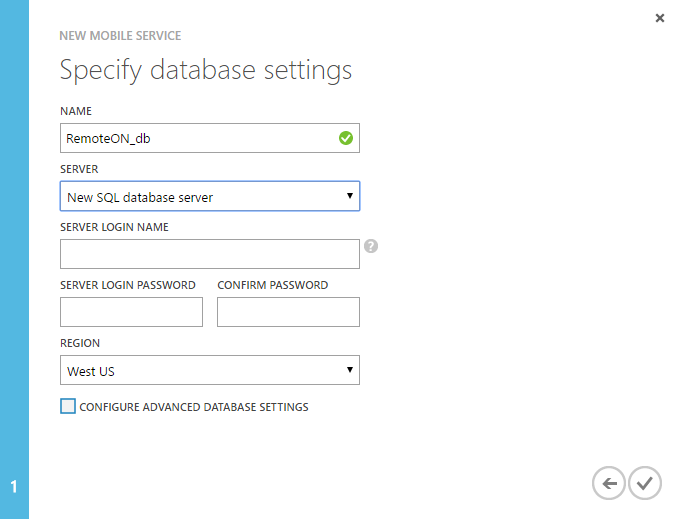Click the New Mobile Service title text
The height and width of the screenshot is (519, 679).
pos(121,36)
